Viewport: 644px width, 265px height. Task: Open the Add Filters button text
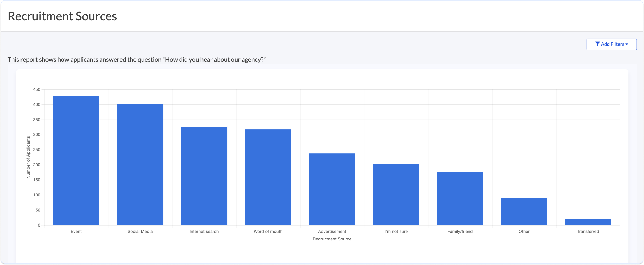[613, 44]
